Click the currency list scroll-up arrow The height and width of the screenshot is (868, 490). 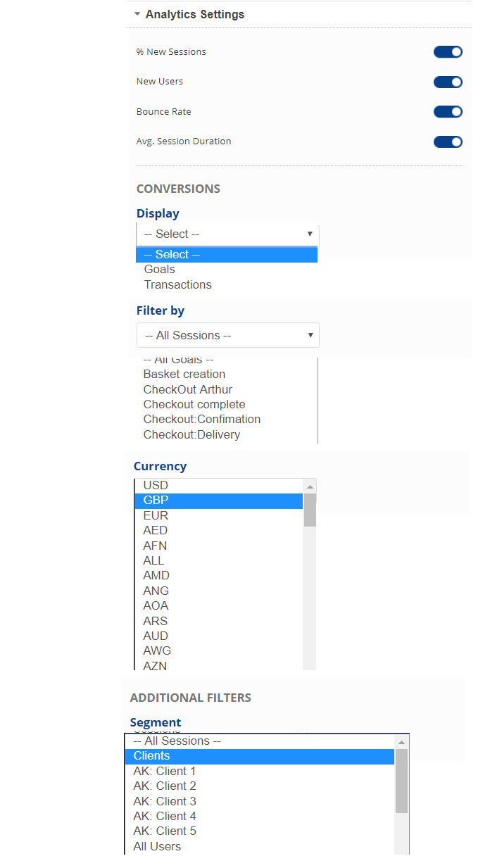[x=310, y=486]
